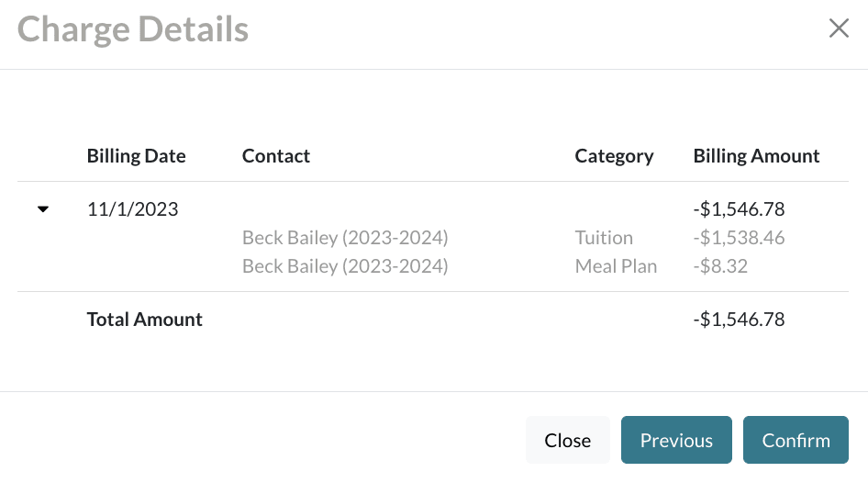Close the Charge Details dialog with X icon
Image resolution: width=868 pixels, height=483 pixels.
pos(839,28)
